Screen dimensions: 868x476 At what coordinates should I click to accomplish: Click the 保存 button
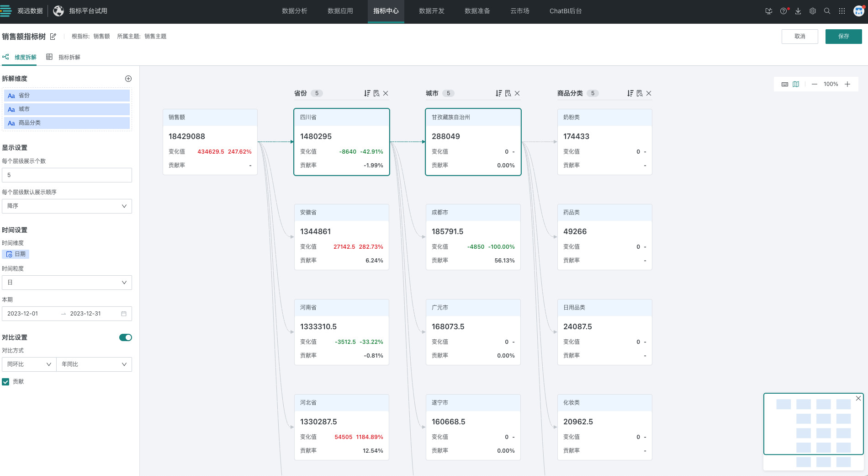843,37
